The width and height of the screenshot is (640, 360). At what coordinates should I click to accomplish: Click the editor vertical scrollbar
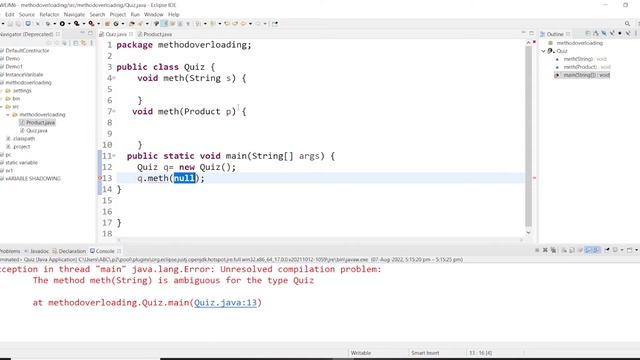coord(529,136)
